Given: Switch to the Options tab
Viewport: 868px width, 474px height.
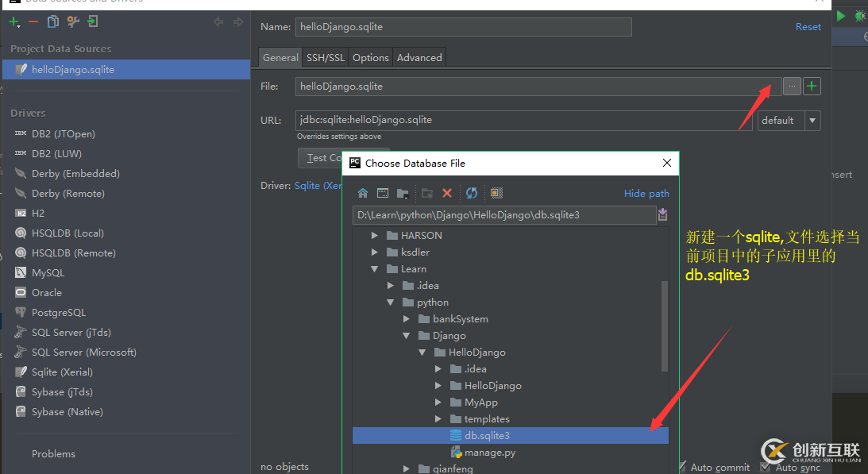Looking at the screenshot, I should tap(371, 58).
